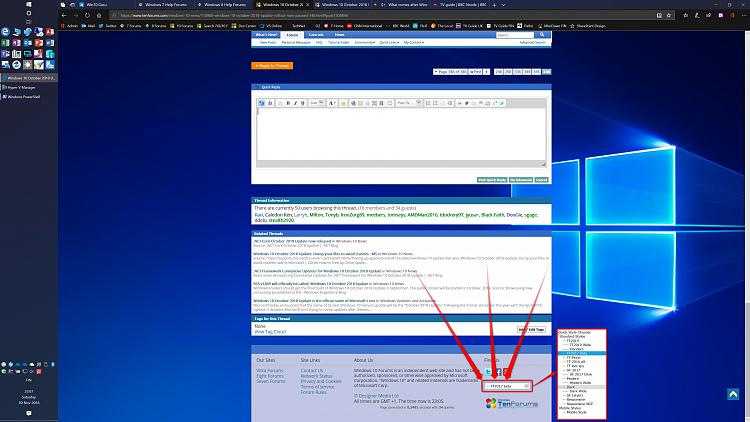Toggle underline formatting in Quick Reply editor
750x422 pixels.
302,103
